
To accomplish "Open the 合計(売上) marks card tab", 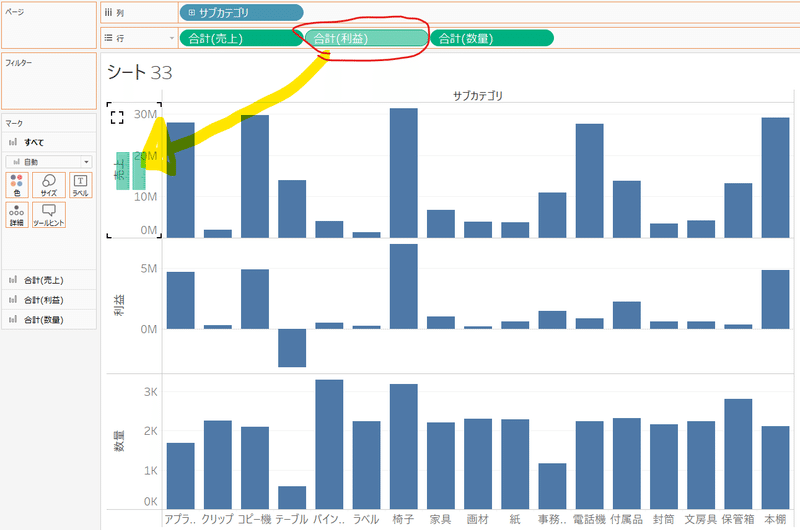I will [x=49, y=280].
